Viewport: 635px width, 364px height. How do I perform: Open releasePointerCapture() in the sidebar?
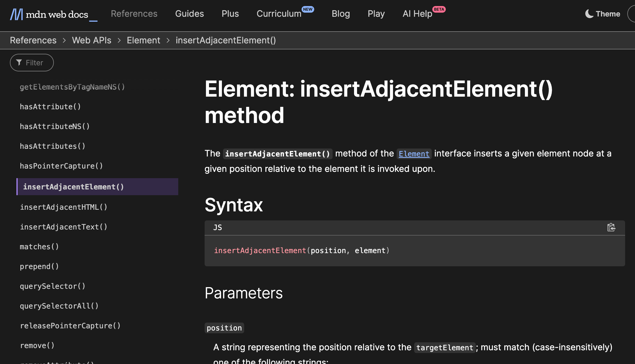tap(70, 326)
